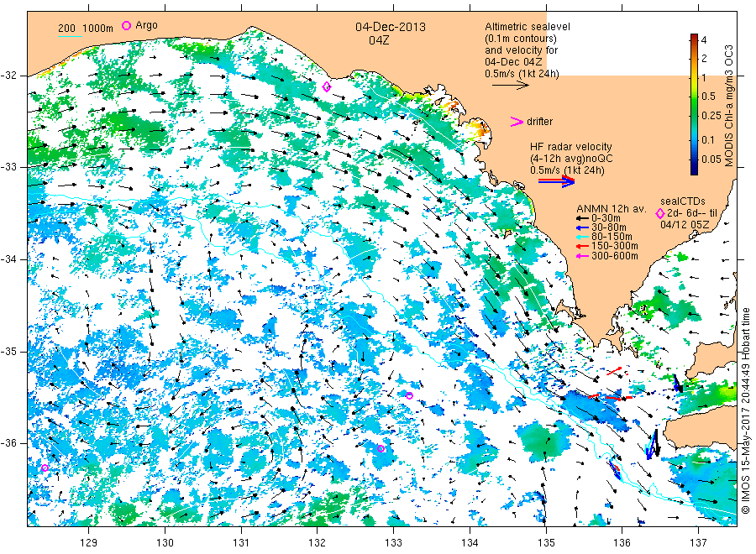This screenshot has height=554, width=756.
Task: Click the drifter legend label
Action: click(539, 122)
